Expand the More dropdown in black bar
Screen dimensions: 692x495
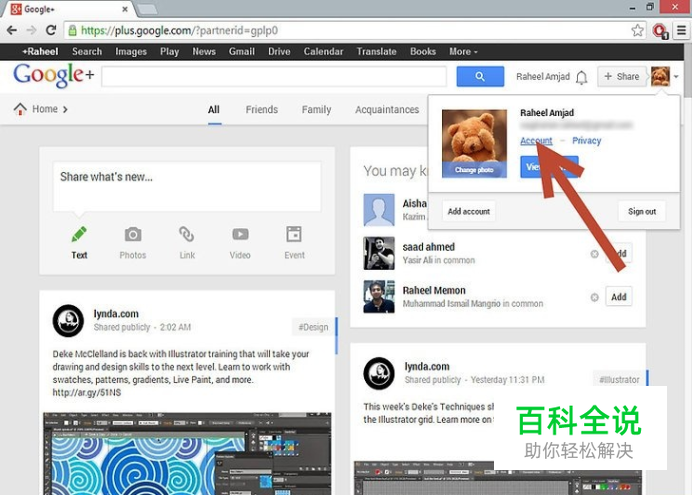[x=463, y=52]
